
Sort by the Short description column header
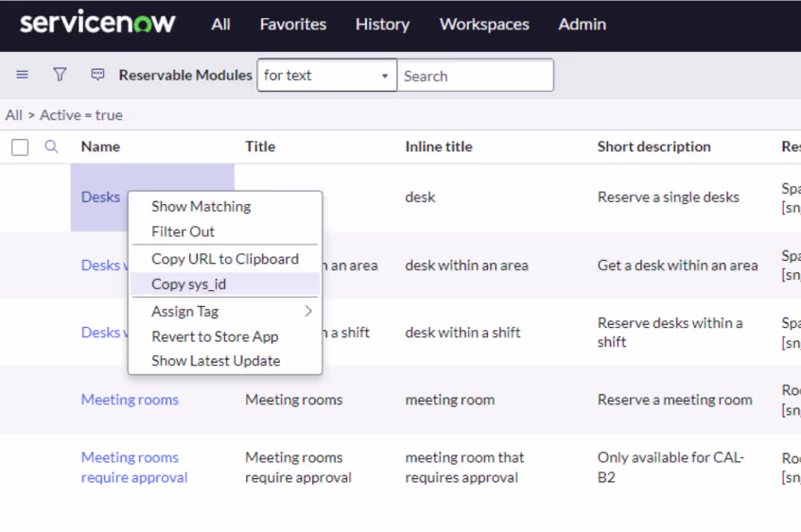point(653,146)
